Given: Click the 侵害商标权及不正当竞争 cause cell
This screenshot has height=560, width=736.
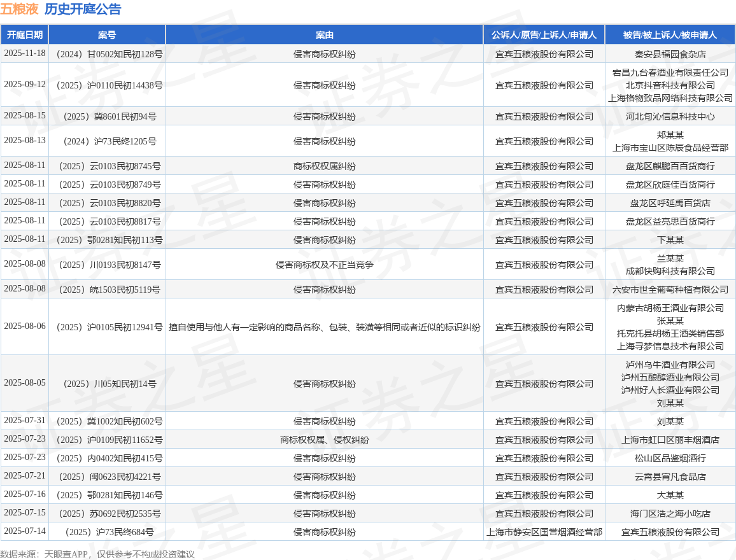Looking at the screenshot, I should [324, 265].
